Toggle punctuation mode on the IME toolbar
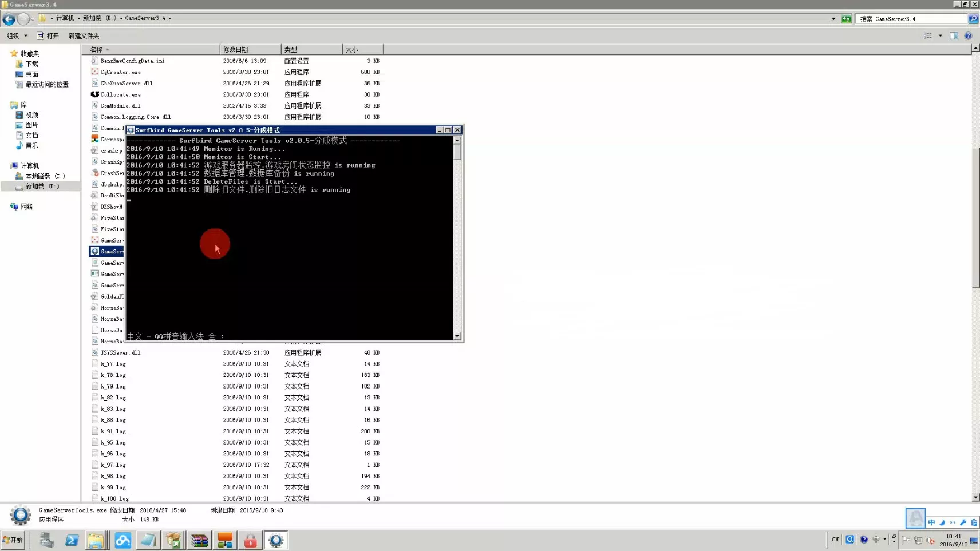Screen dimensions: 980x551 (953, 522)
